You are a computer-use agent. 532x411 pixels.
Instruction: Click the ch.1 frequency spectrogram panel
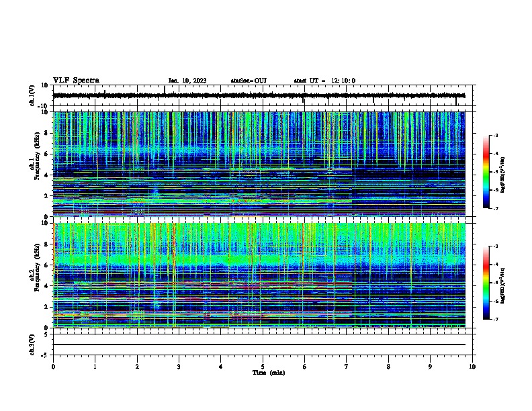point(259,164)
